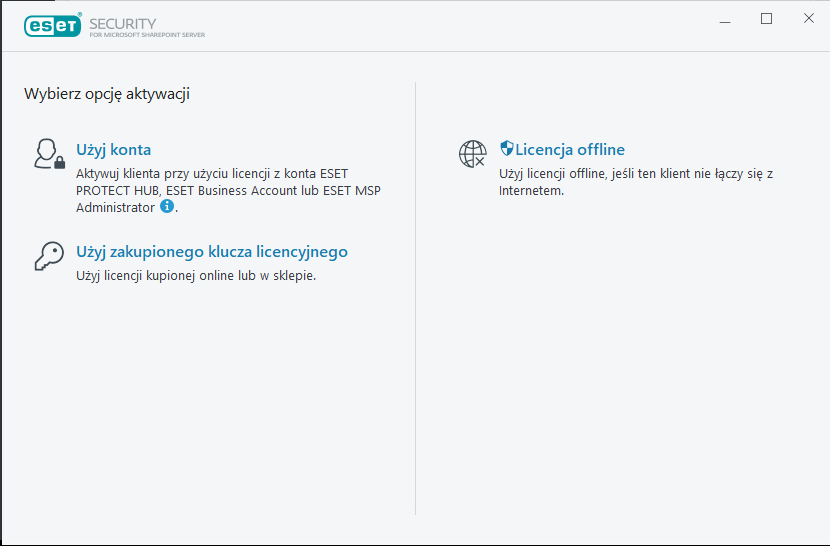Click the text about ESET PROTECT HUB account
830x546 pixels.
pos(228,191)
